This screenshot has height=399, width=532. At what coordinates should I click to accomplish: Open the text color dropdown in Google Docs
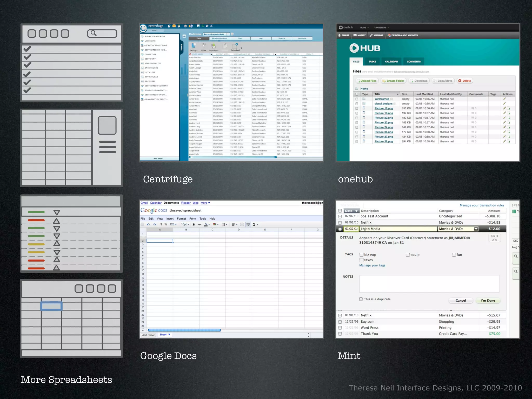(x=207, y=224)
